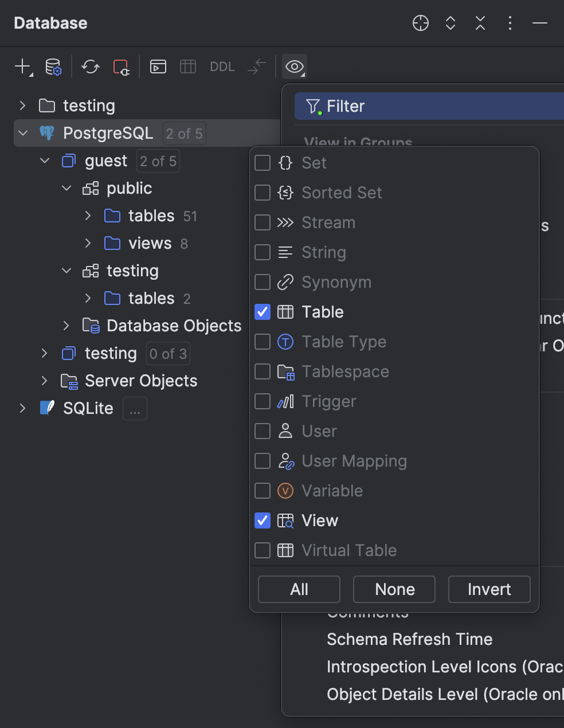Click the Select Opened Element target icon

coord(420,24)
